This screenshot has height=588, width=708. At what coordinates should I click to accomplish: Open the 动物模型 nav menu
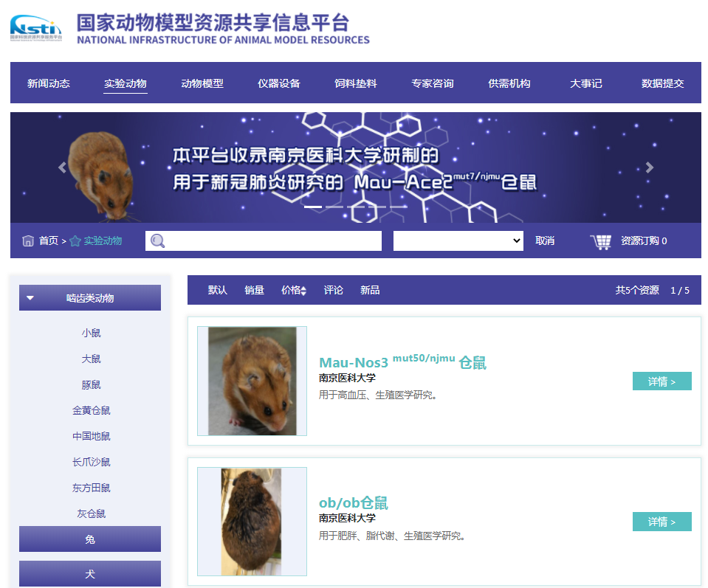[x=202, y=83]
